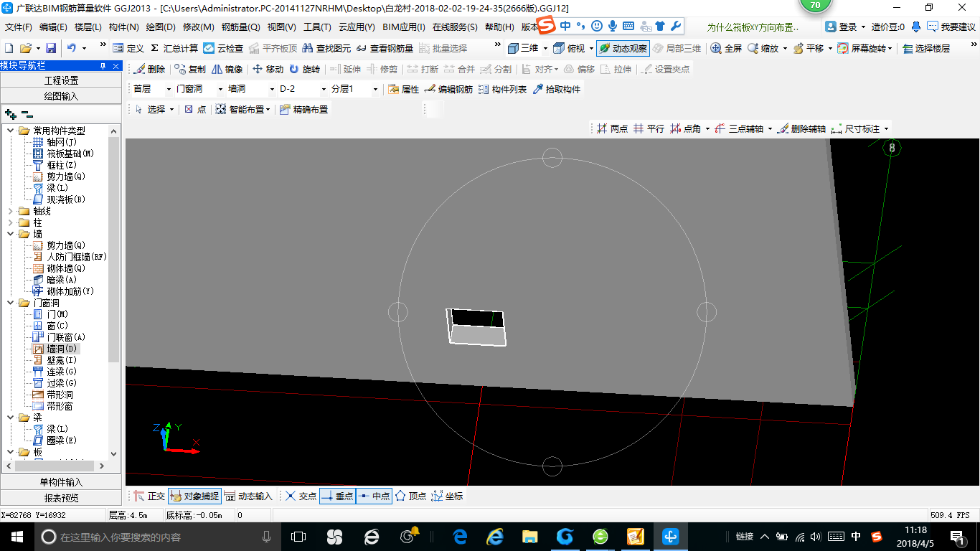The height and width of the screenshot is (551, 980).
Task: Select the 复制 copy tool
Action: point(189,70)
